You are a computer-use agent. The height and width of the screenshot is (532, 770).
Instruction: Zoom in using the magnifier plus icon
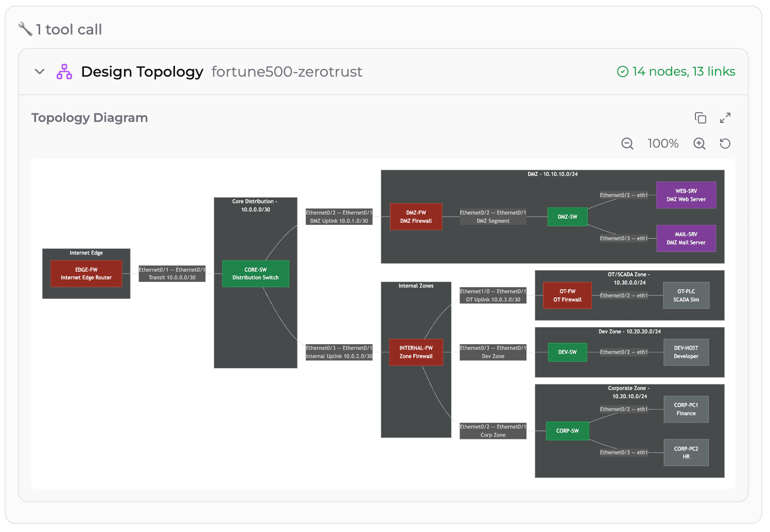point(699,144)
